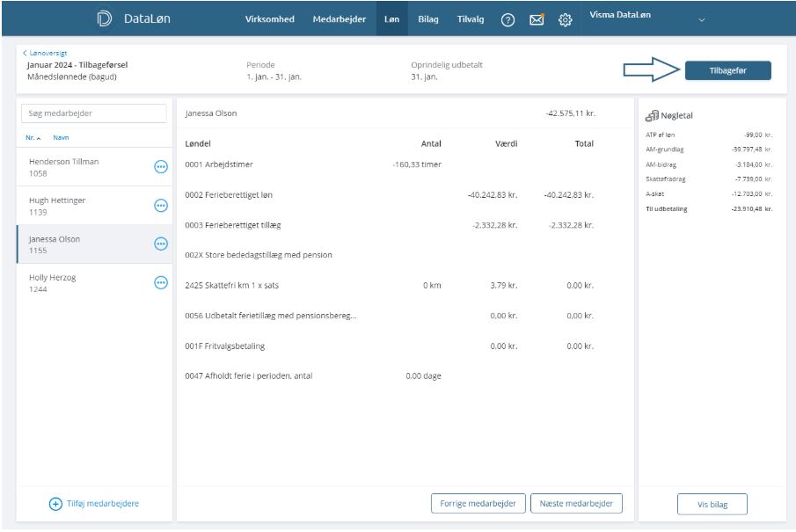Click the Til udbetaling key figure
The width and height of the screenshot is (796, 532).
(709, 209)
